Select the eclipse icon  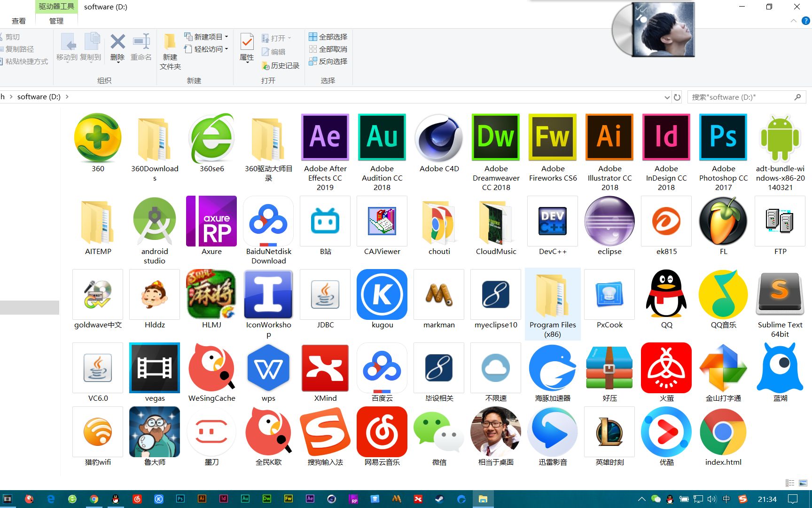609,221
